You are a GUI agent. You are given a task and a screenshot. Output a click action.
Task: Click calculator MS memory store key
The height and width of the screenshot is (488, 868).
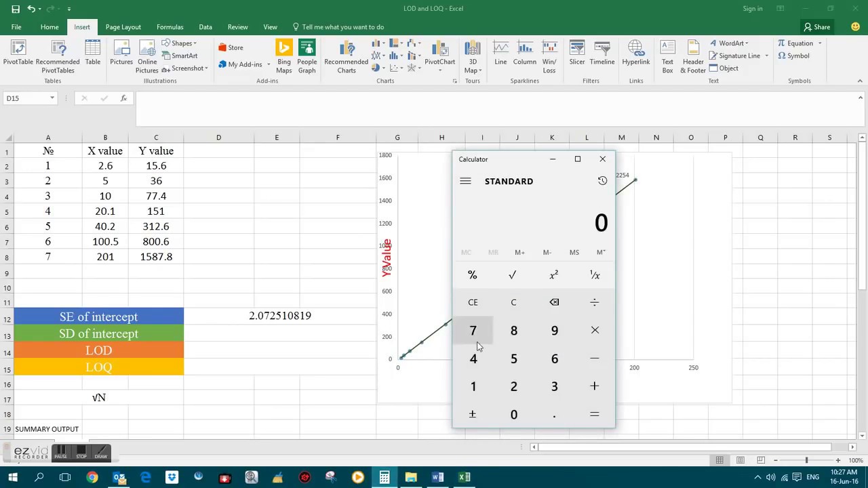574,252
